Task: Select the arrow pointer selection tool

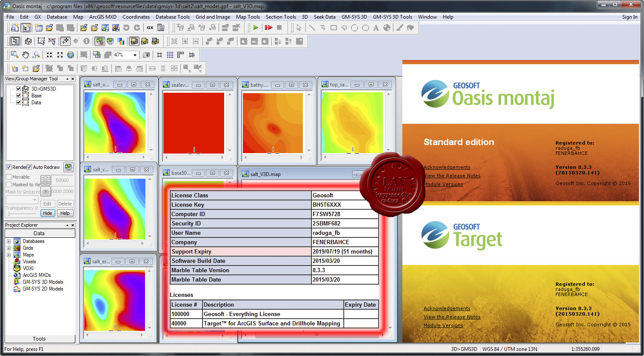Action: (x=299, y=28)
